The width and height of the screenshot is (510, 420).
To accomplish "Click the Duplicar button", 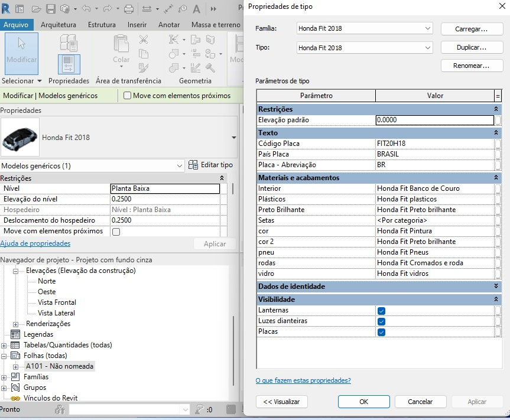I will click(x=471, y=47).
